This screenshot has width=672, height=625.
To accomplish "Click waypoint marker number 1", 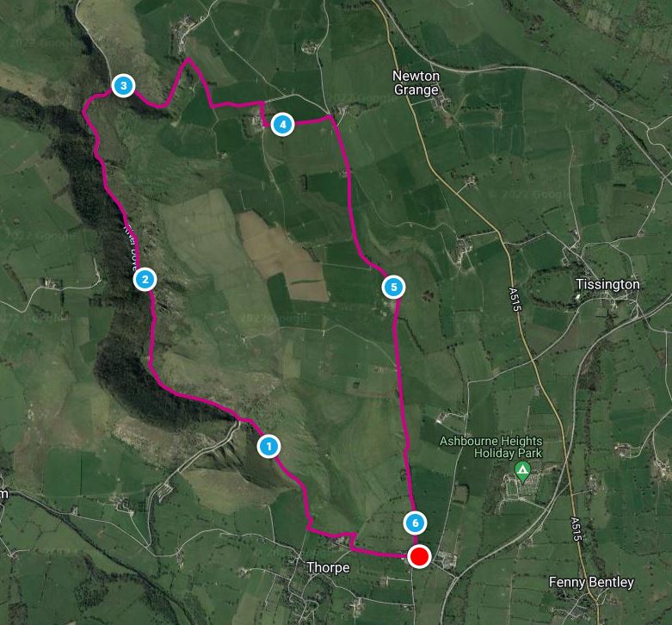I will (x=268, y=447).
